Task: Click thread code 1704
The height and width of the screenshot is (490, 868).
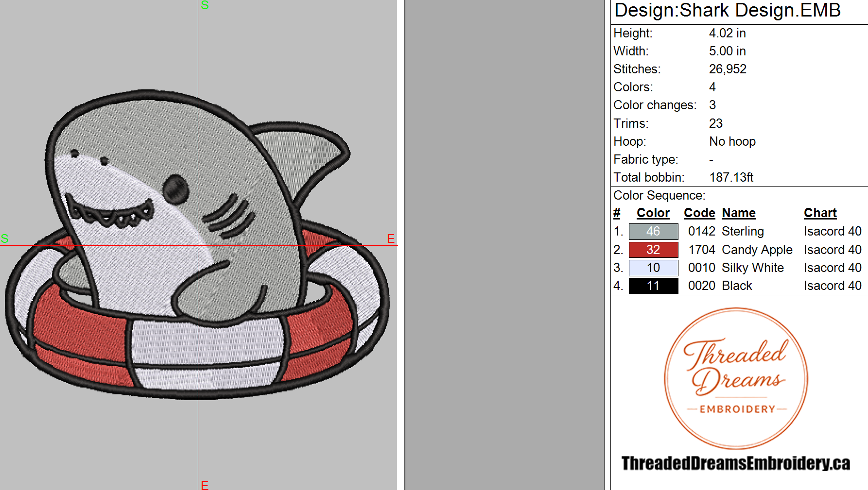Action: (x=702, y=250)
